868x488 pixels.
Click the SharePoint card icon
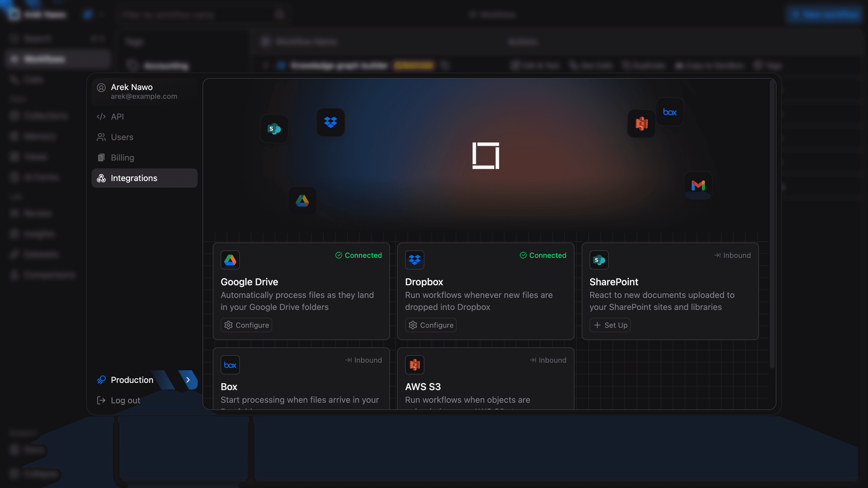599,260
